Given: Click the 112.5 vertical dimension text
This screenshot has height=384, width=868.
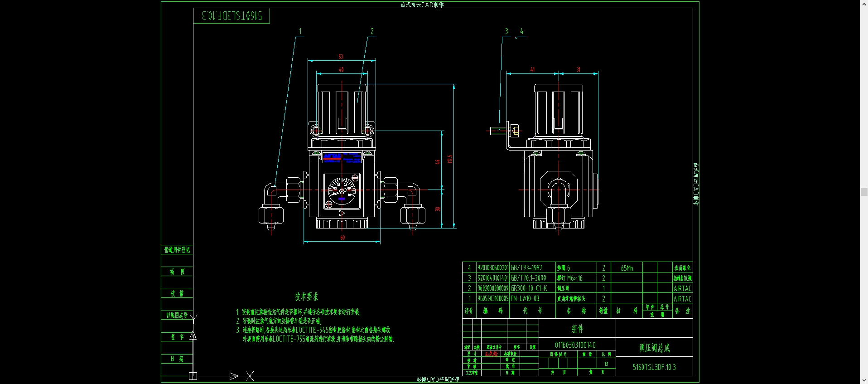Looking at the screenshot, I should tap(450, 159).
